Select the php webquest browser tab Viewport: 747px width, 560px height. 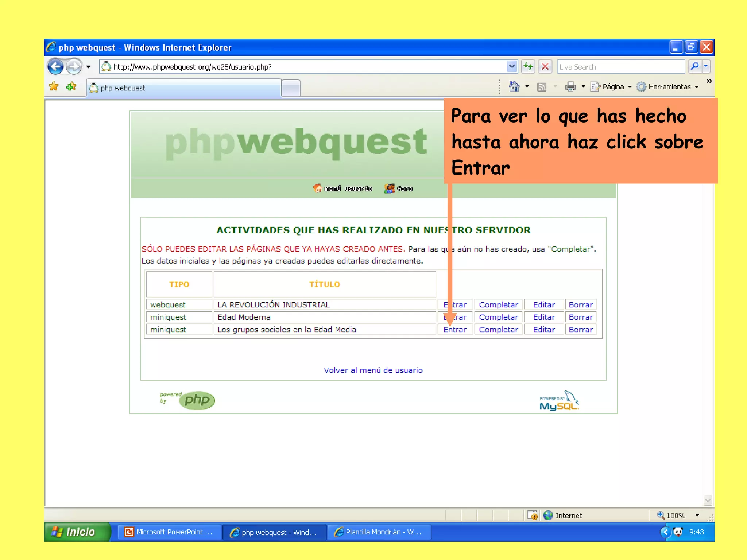click(184, 88)
